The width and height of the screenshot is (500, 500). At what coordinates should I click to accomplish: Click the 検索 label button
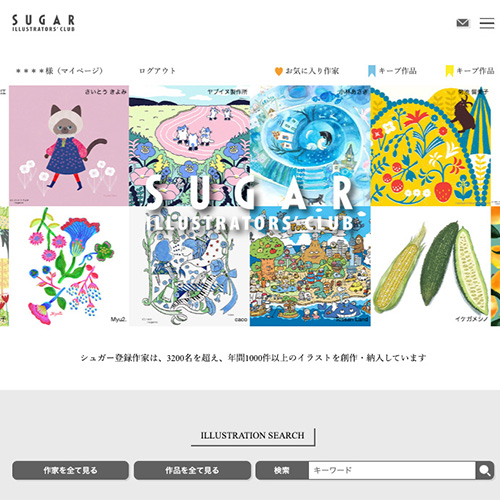(282, 470)
